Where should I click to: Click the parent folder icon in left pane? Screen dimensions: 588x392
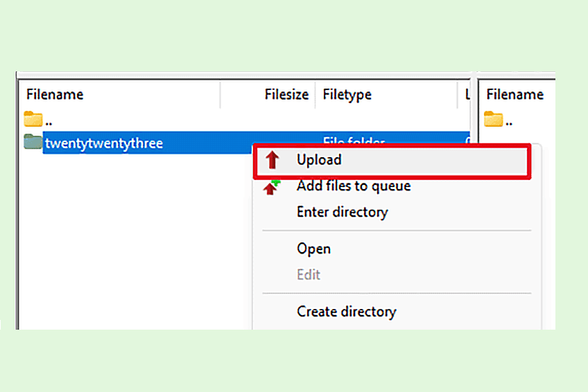(x=33, y=119)
